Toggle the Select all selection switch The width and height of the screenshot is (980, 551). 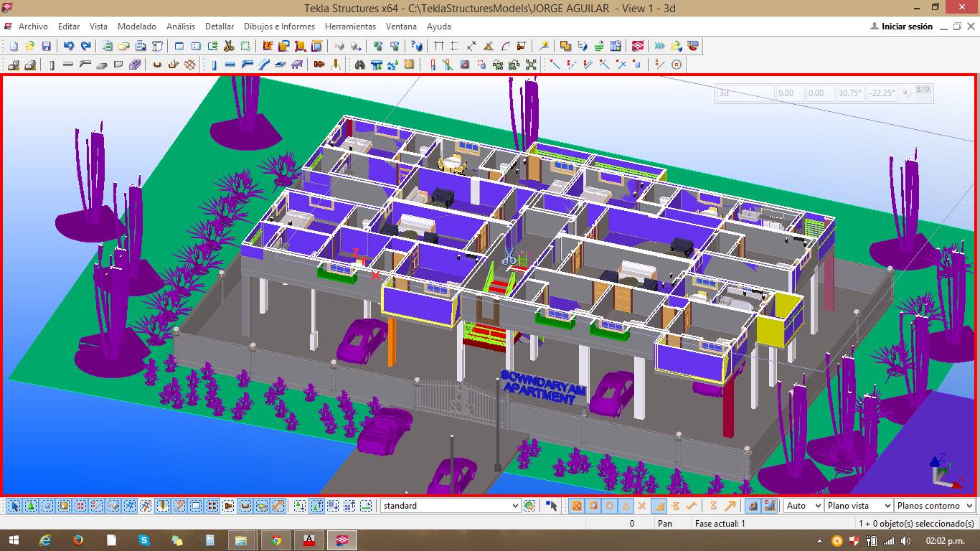[14, 506]
